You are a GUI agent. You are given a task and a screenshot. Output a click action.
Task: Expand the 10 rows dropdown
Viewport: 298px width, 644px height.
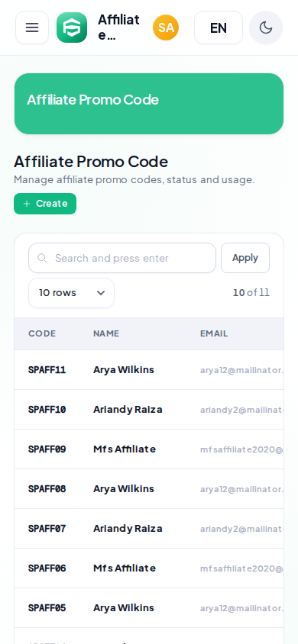click(x=72, y=293)
